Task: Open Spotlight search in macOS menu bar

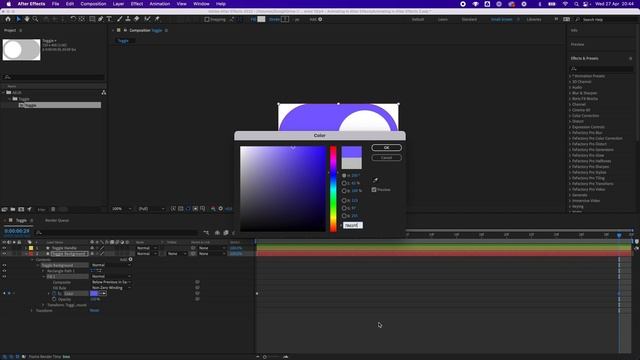Action: coord(576,4)
